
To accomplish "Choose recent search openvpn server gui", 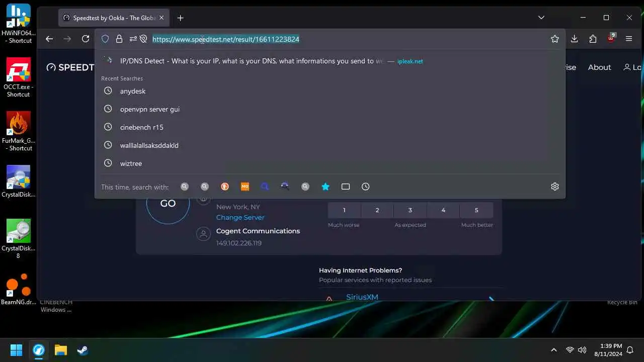I will 330,109.
